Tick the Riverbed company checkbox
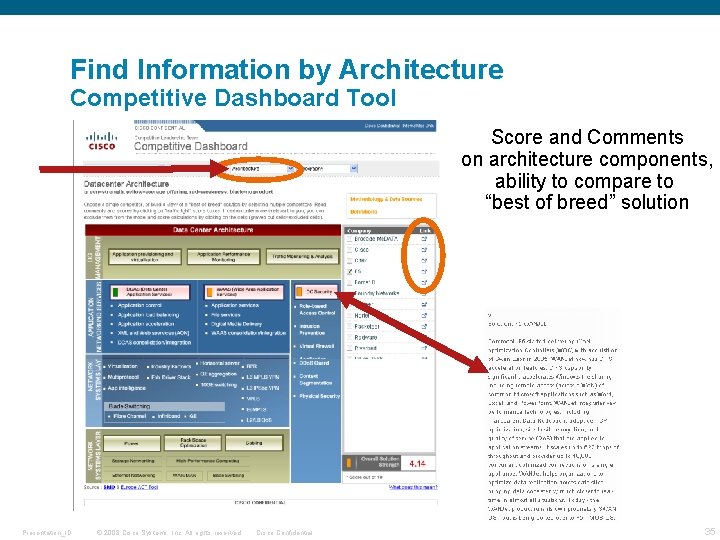The image size is (720, 540). coord(349,348)
